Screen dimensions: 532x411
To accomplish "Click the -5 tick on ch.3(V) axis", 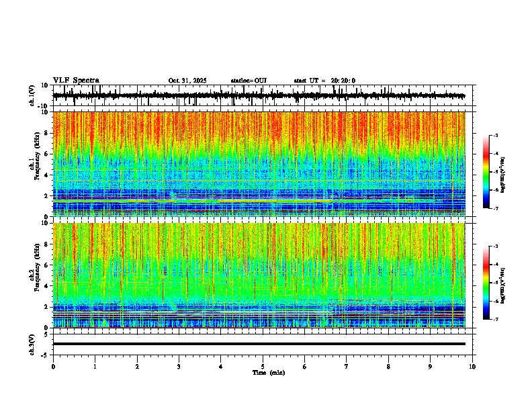I will click(46, 355).
